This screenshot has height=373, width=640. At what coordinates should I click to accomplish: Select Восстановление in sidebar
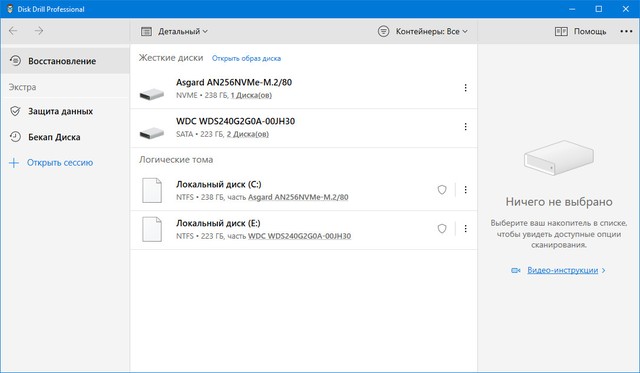(x=65, y=61)
